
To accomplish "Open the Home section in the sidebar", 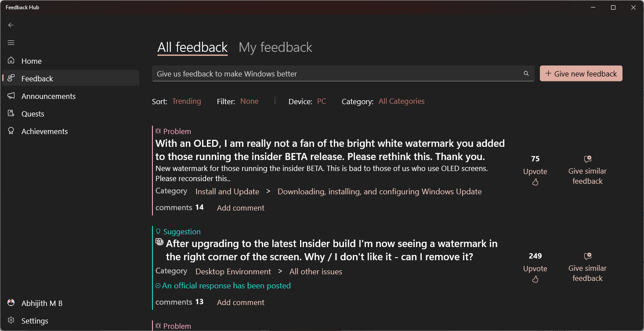I will pos(31,61).
